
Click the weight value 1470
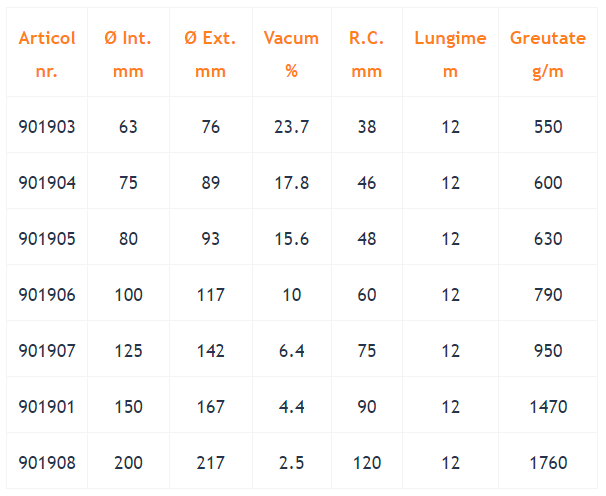click(x=548, y=407)
